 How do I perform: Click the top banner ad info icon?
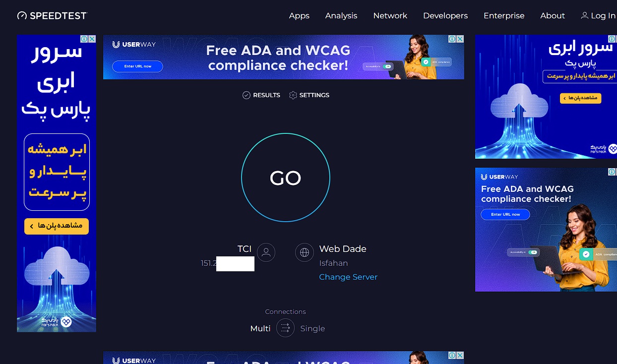point(452,39)
